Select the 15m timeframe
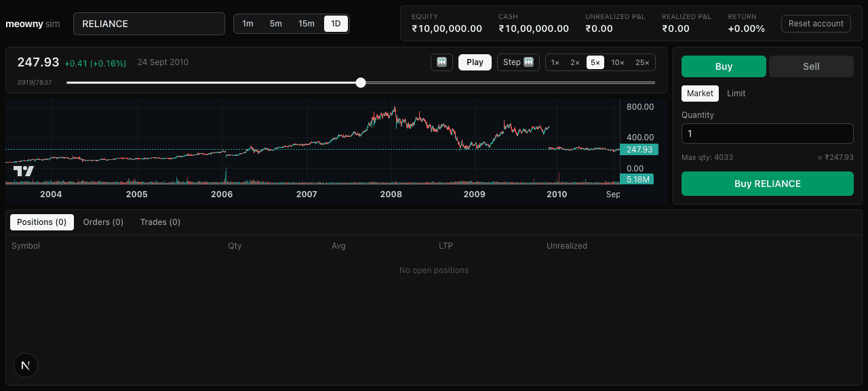Image resolution: width=868 pixels, height=391 pixels. [x=307, y=24]
